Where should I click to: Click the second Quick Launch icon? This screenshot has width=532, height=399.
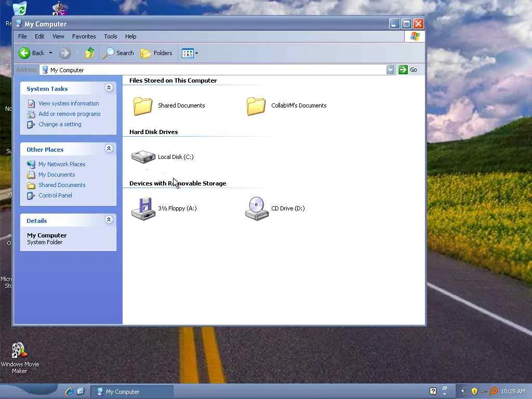(x=81, y=391)
